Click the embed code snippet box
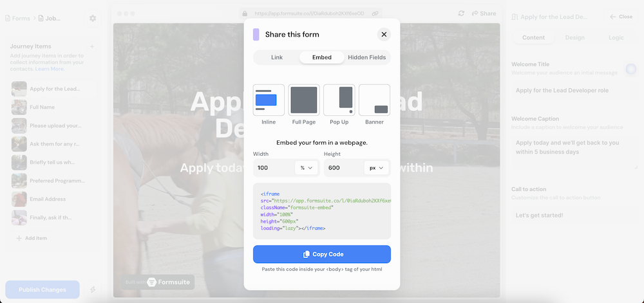 (322, 211)
